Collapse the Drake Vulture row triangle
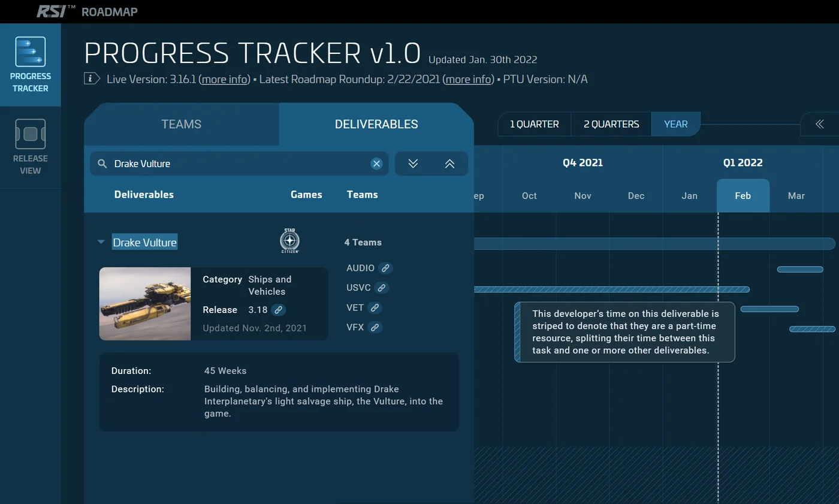 click(101, 242)
